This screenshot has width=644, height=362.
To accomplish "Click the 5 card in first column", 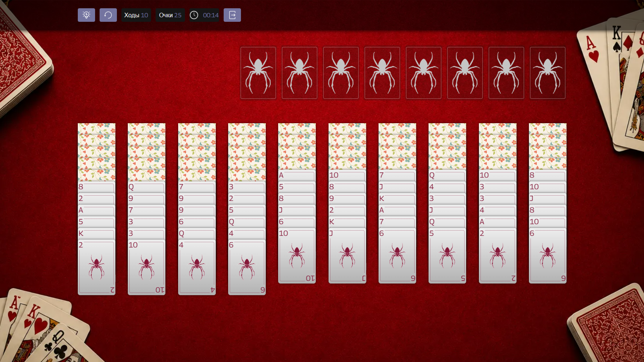I will tap(97, 222).
